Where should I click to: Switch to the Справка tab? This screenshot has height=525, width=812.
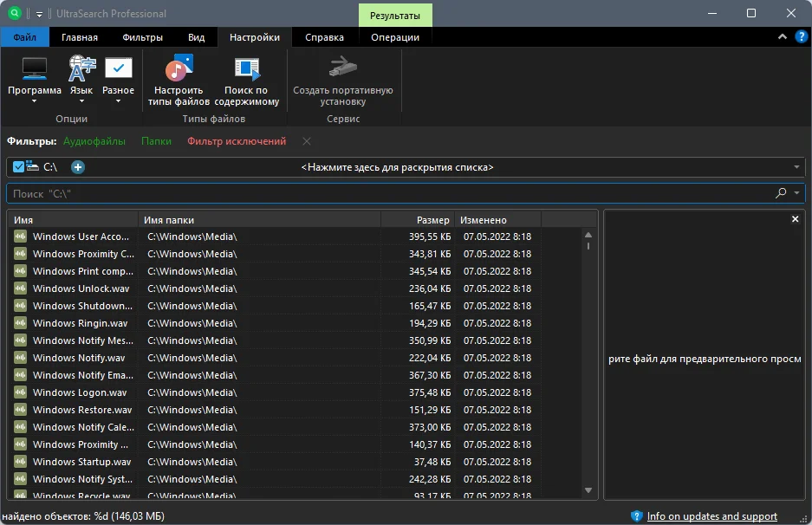324,37
